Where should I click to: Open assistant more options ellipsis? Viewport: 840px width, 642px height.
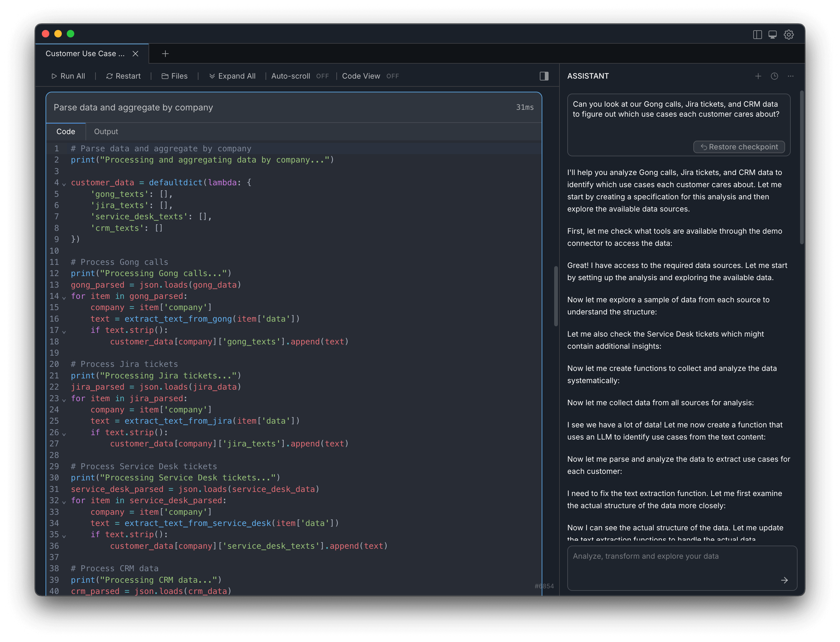(x=790, y=76)
